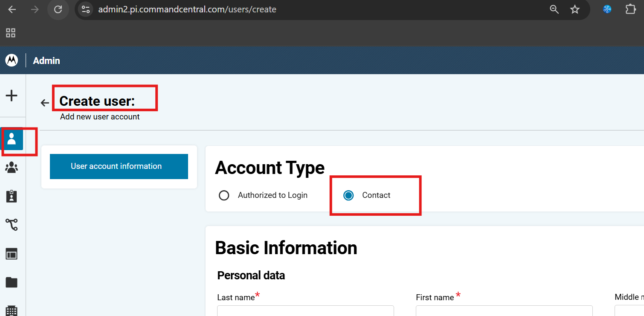The image size is (644, 316).
Task: Click the address bar URL
Action: click(187, 9)
